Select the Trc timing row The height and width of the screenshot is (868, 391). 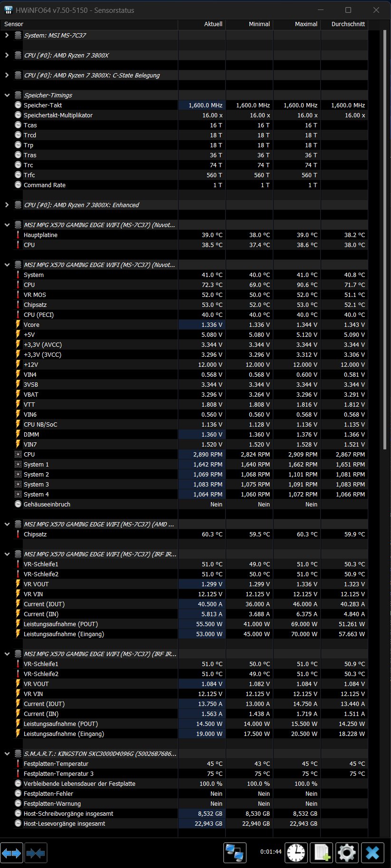[184, 165]
